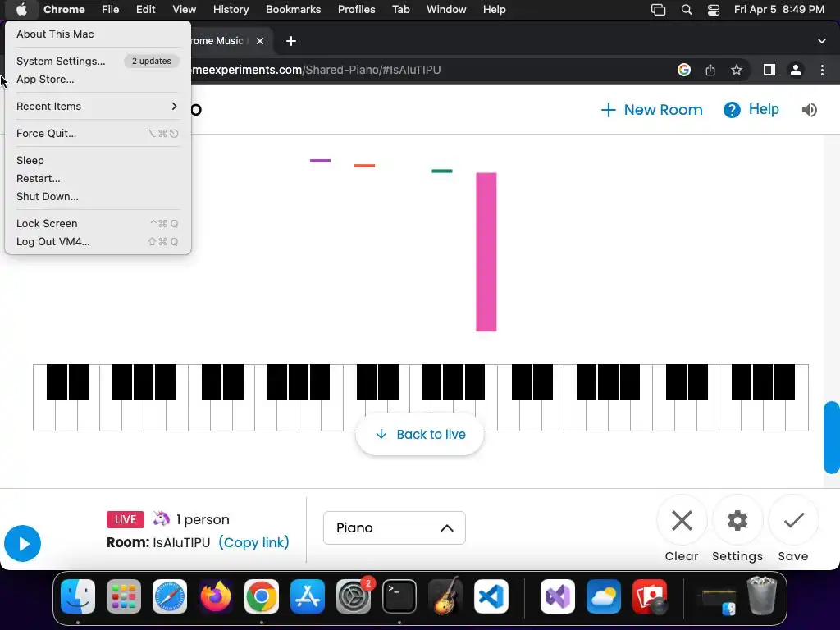Open a new tab with plus button
The width and height of the screenshot is (840, 630).
(291, 41)
